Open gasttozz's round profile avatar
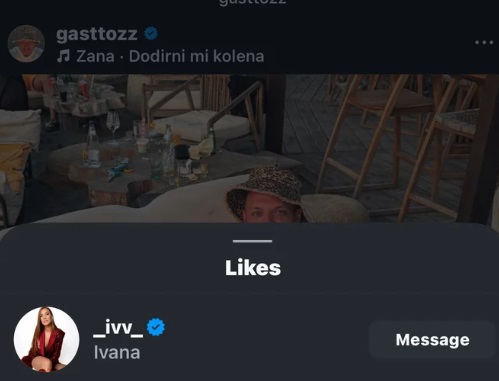 [x=26, y=43]
